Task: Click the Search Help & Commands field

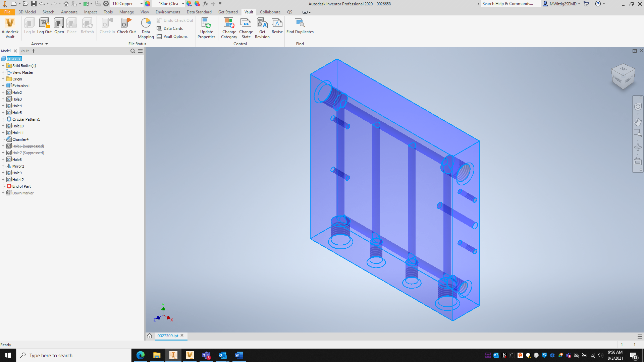Action: point(510,4)
